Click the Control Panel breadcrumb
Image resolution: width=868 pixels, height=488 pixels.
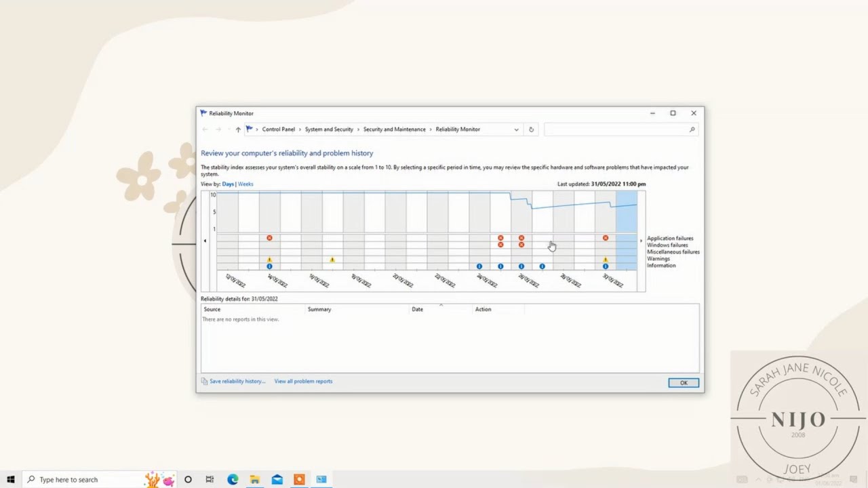pos(278,129)
